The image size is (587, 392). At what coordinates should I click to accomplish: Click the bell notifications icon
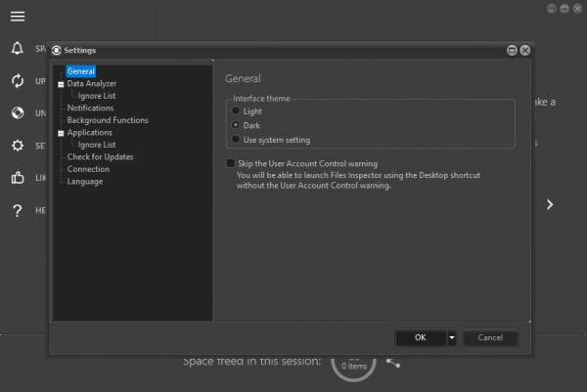[18, 48]
